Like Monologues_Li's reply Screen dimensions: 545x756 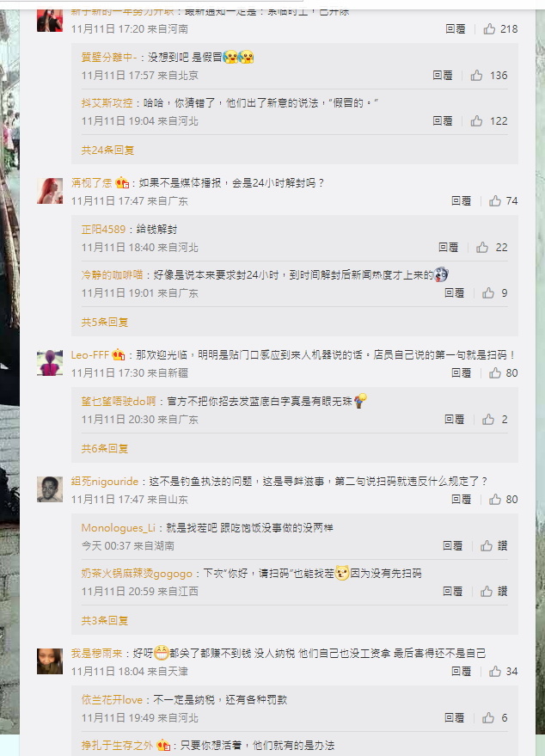(487, 545)
